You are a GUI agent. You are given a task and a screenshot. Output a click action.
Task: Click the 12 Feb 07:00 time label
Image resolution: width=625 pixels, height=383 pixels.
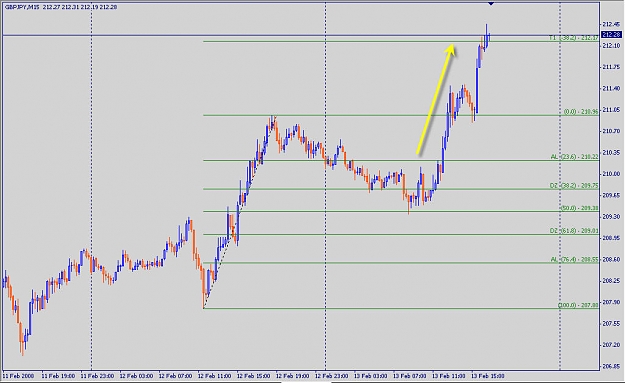[x=175, y=376]
